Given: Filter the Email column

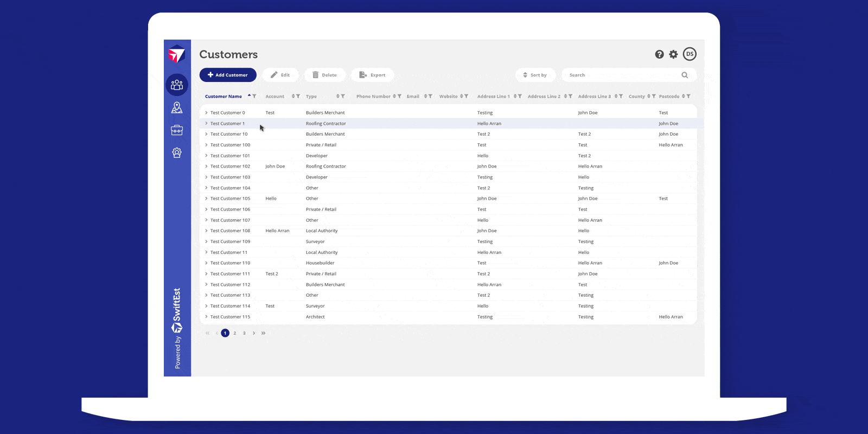Looking at the screenshot, I should (430, 96).
